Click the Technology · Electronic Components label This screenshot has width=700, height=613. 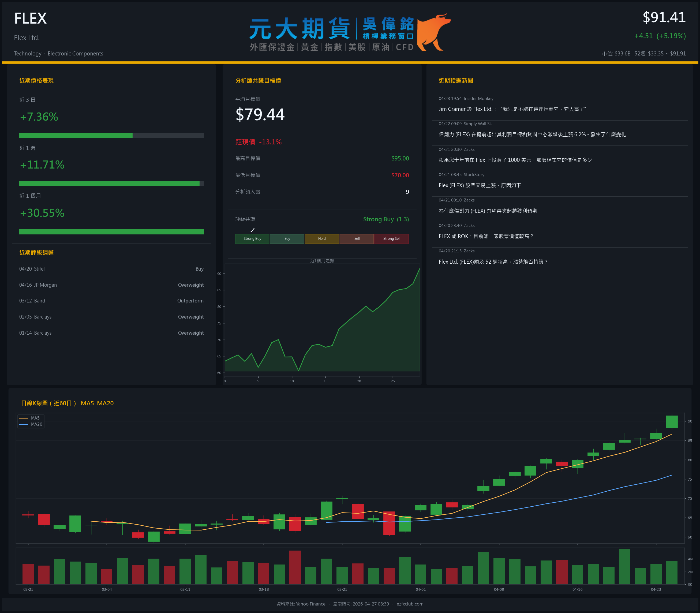click(x=58, y=53)
